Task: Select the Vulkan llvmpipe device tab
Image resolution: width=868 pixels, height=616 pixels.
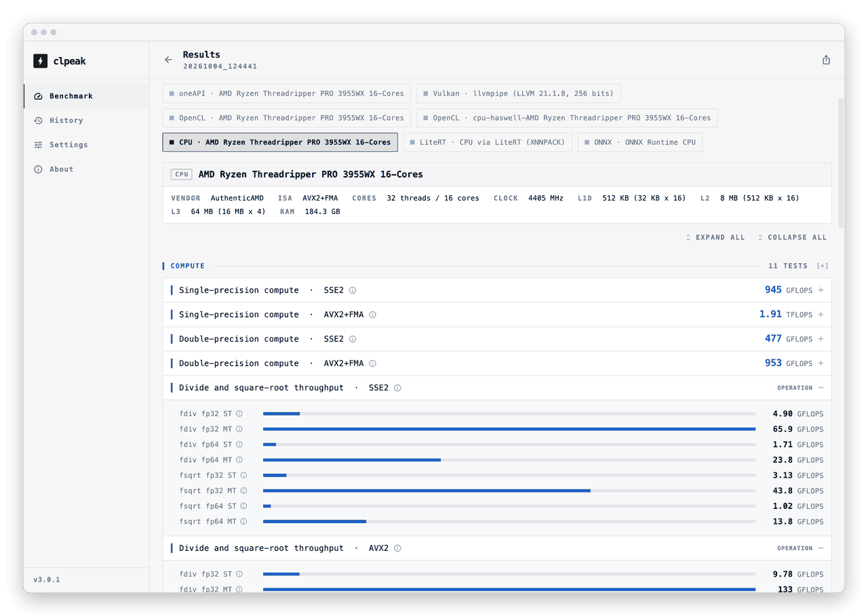Action: [x=519, y=94]
